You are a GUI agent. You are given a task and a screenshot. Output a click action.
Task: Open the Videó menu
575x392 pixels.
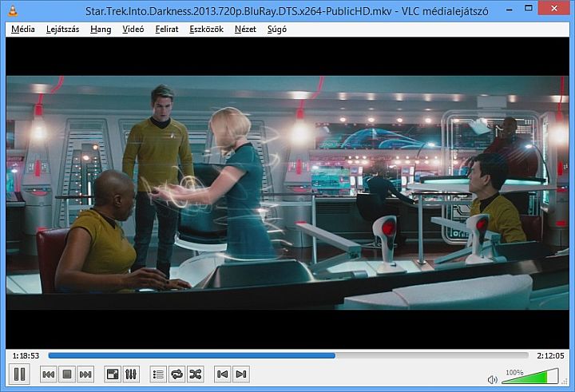point(133,30)
